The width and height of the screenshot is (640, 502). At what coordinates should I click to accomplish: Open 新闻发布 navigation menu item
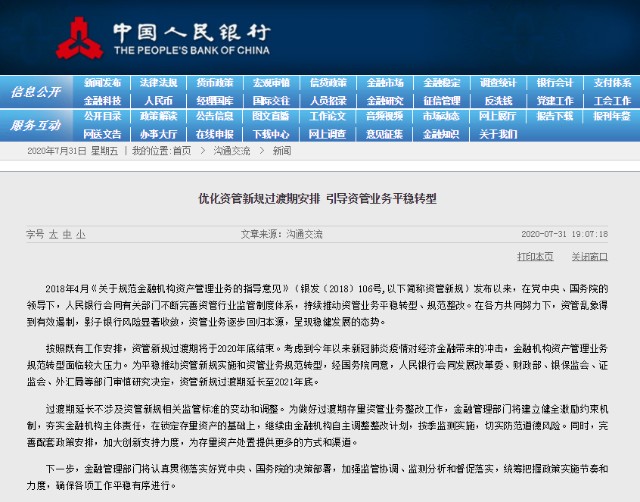[x=102, y=83]
